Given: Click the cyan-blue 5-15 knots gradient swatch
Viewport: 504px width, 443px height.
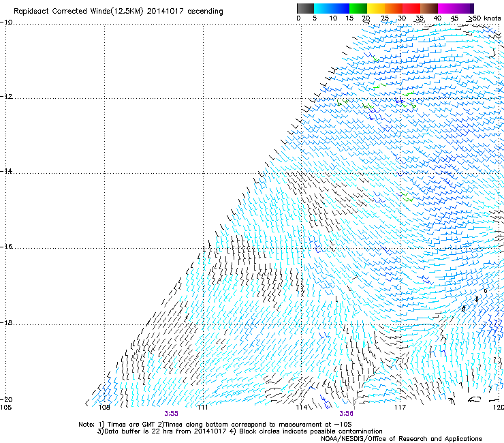Looking at the screenshot, I should point(332,8).
